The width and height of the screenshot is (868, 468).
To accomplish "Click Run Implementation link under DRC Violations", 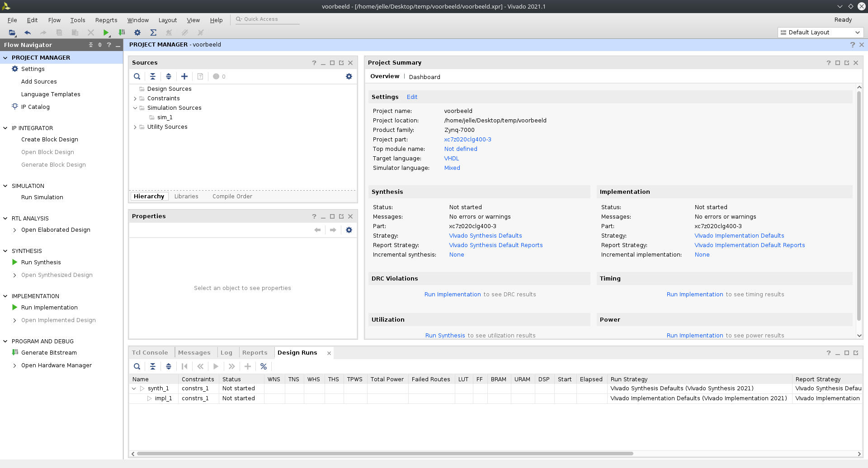I will tap(453, 295).
